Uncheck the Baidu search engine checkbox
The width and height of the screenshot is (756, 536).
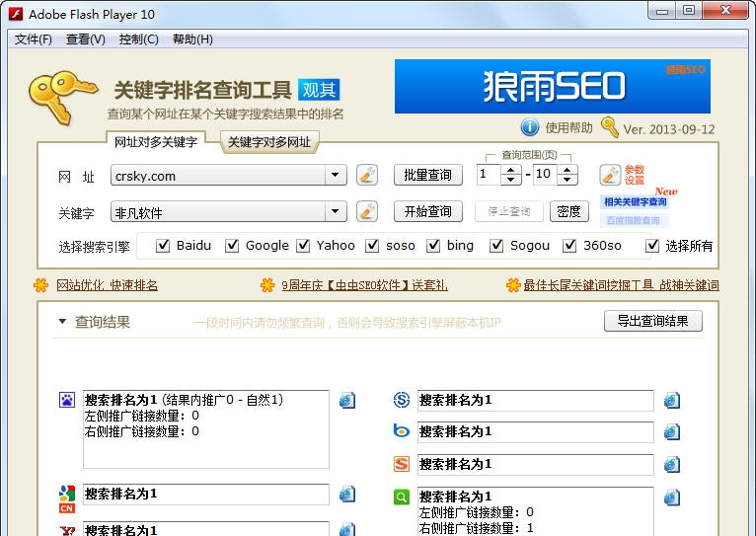[163, 246]
